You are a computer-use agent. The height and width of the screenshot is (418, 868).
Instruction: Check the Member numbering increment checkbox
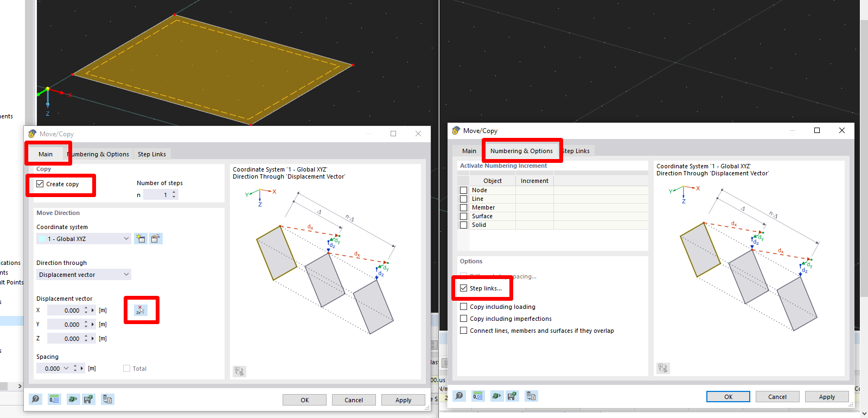click(464, 207)
